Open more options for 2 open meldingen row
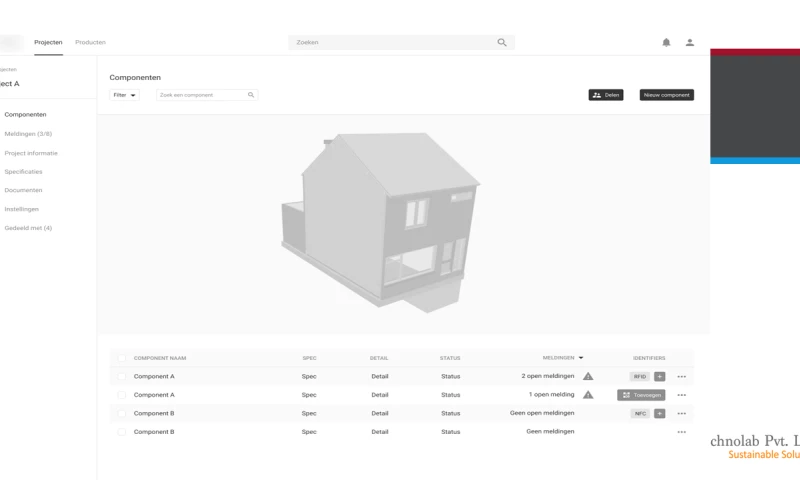Image resolution: width=800 pixels, height=480 pixels. click(682, 376)
